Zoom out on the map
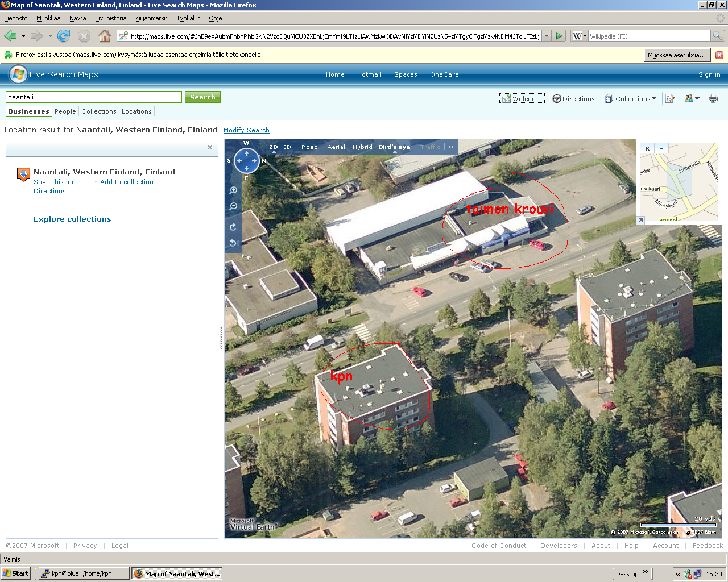 point(233,206)
